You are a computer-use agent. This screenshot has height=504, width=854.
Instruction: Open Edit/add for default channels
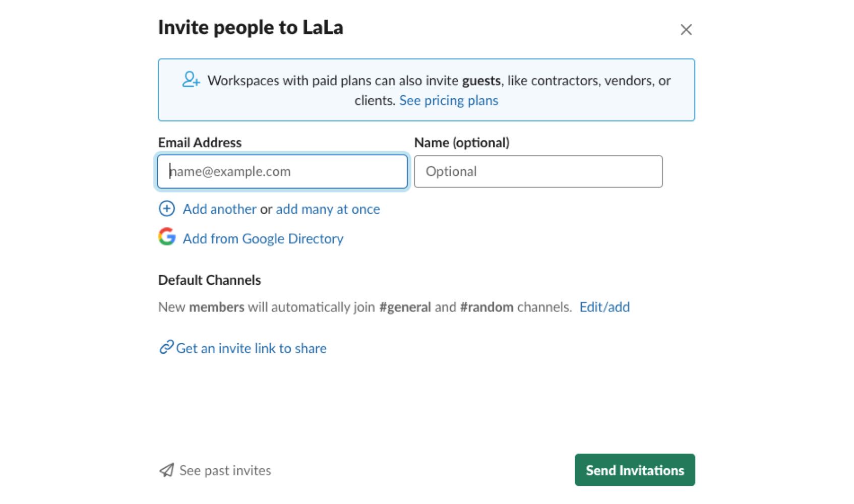pos(604,307)
